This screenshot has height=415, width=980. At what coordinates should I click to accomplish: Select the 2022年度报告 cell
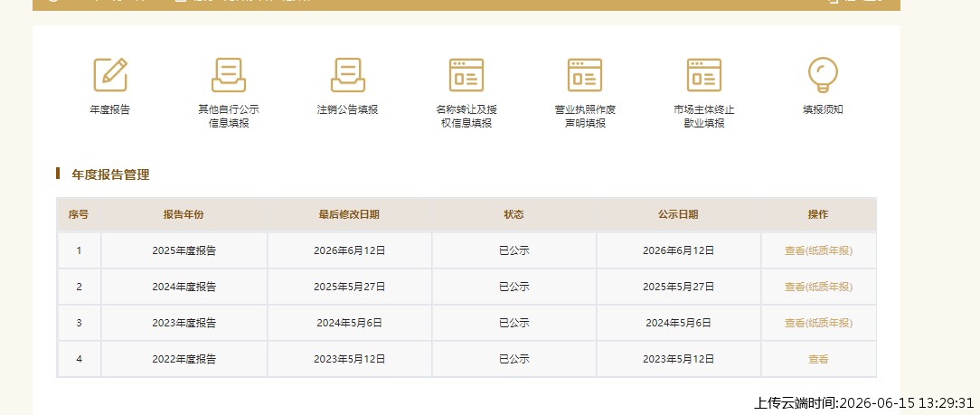pyautogui.click(x=184, y=359)
